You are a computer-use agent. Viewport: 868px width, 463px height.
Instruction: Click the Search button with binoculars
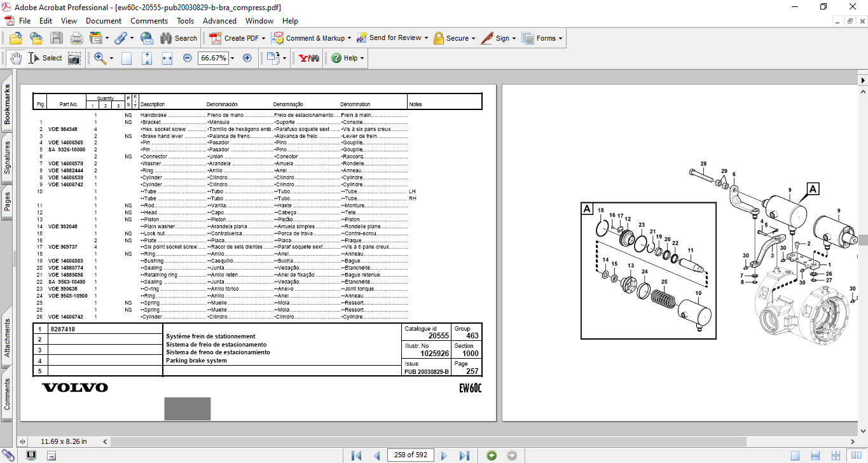click(x=179, y=38)
